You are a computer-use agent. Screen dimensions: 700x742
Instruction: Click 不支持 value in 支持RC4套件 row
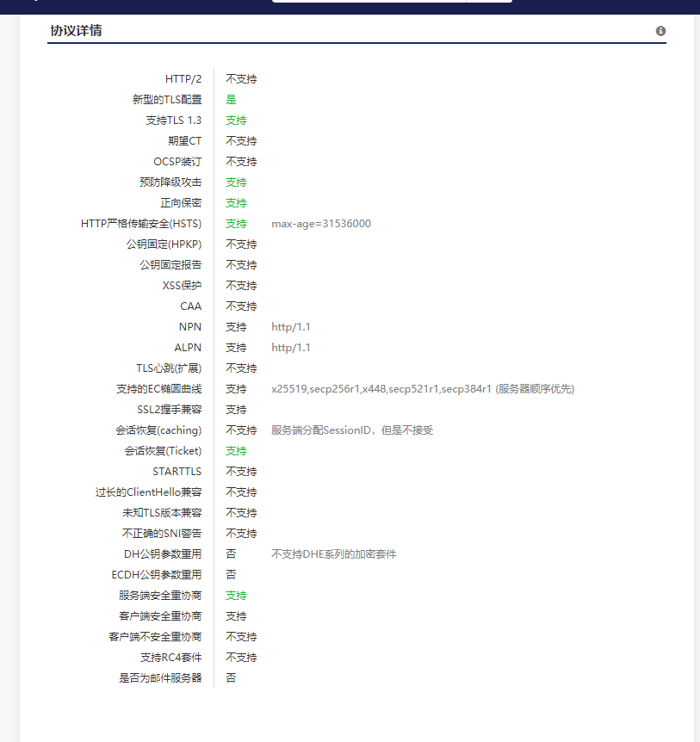(x=241, y=658)
